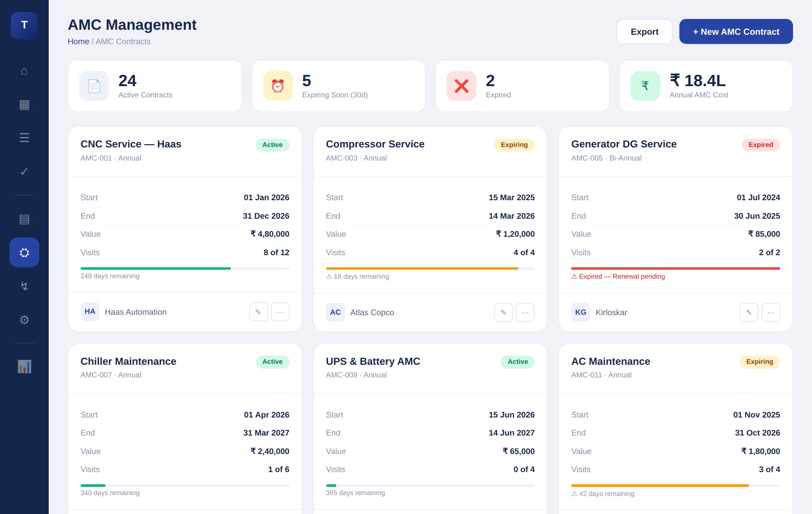The width and height of the screenshot is (812, 514).
Task: Select AMC Contracts in the breadcrumb
Action: [x=123, y=41]
